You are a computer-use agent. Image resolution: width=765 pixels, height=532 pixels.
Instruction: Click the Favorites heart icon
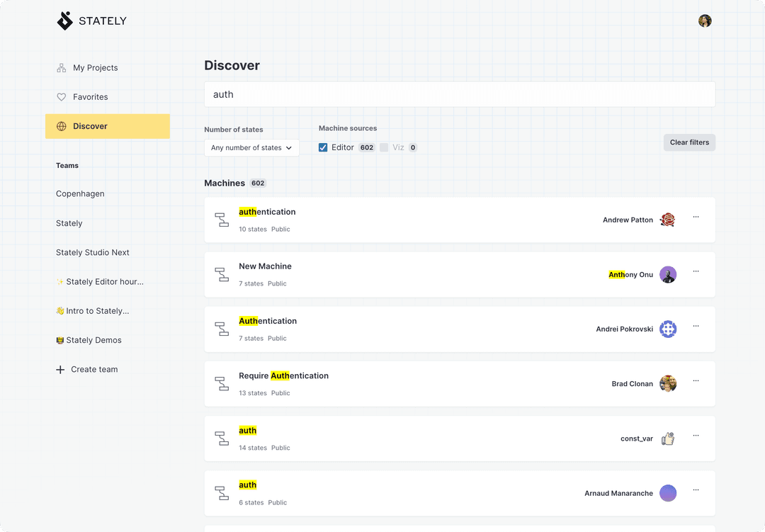tap(62, 97)
